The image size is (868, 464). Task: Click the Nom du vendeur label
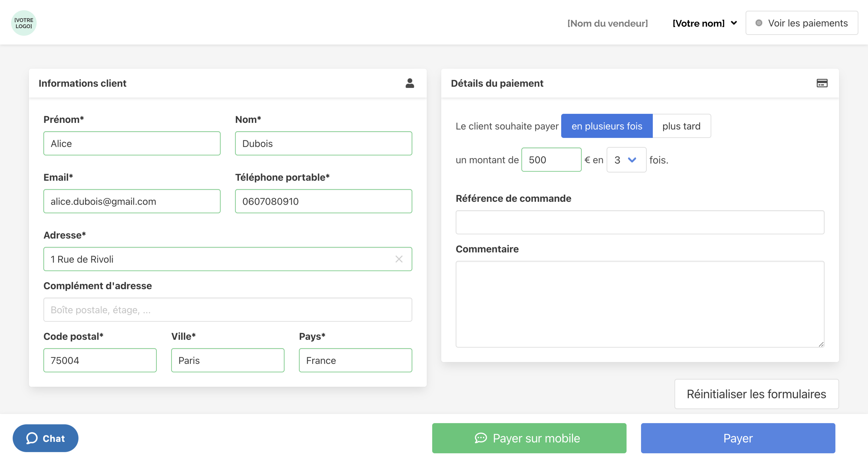pyautogui.click(x=607, y=23)
